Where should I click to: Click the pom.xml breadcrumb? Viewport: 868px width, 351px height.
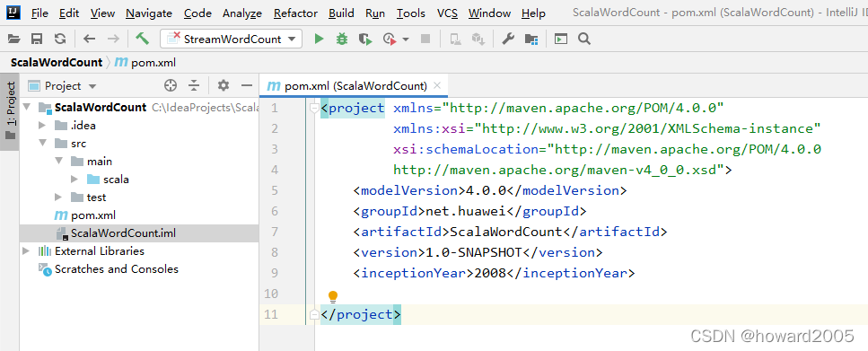coord(145,63)
